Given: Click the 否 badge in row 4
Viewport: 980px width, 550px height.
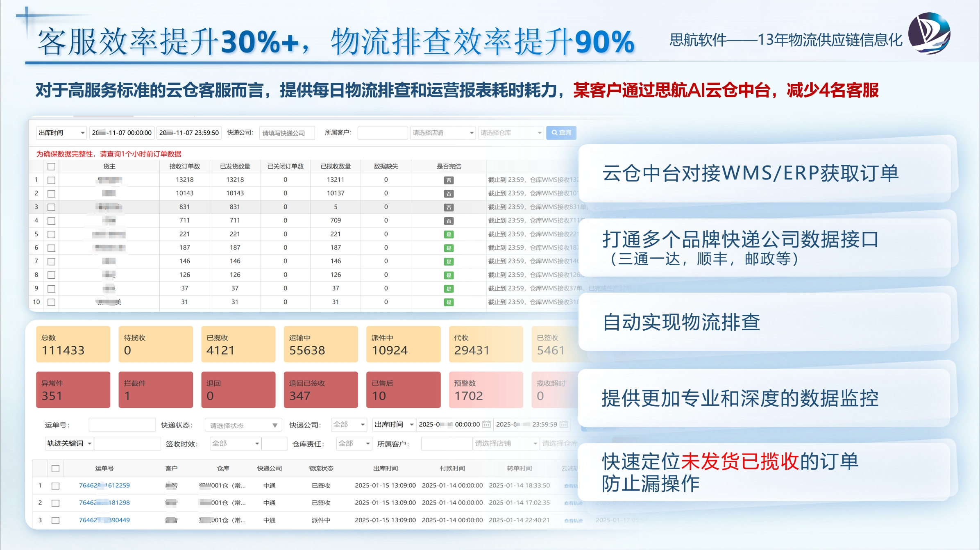Looking at the screenshot, I should [x=449, y=221].
